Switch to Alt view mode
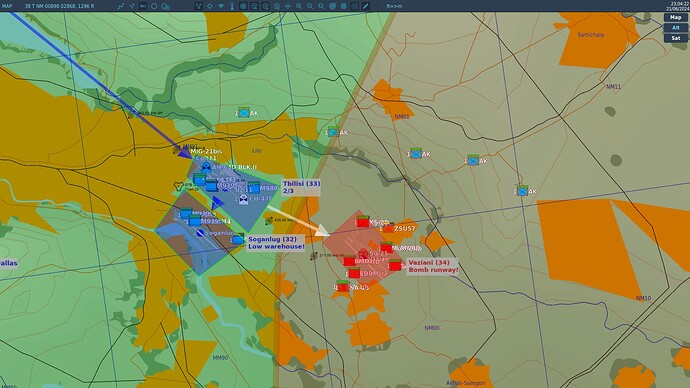 point(675,28)
